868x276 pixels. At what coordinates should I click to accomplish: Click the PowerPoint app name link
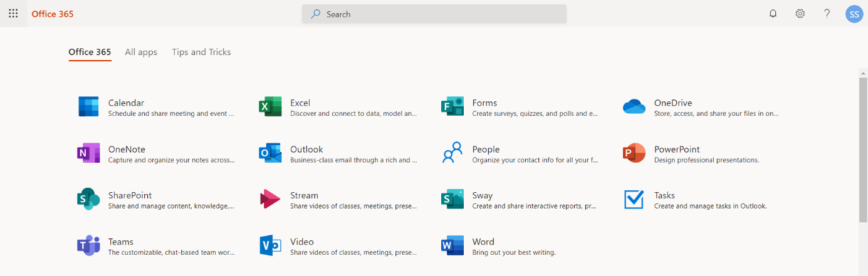[677, 149]
